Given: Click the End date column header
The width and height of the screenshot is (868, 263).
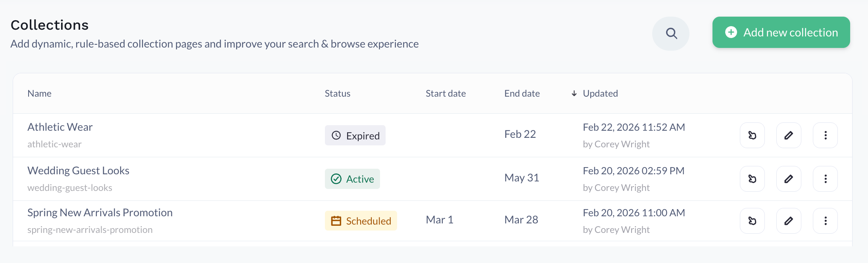Looking at the screenshot, I should [x=522, y=93].
